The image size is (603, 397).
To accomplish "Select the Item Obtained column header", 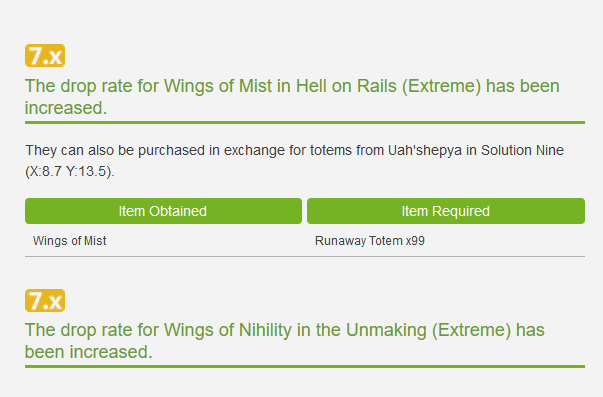I will (163, 211).
